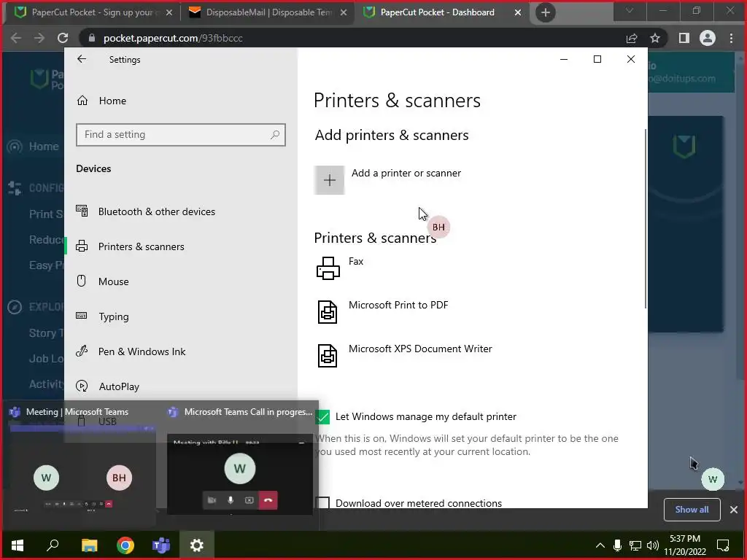Open the Chrome profile avatar
Screen dimensions: 747x560
pyautogui.click(x=708, y=38)
